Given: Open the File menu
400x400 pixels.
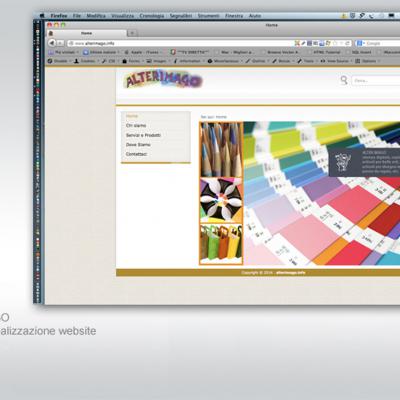Looking at the screenshot, I should pyautogui.click(x=77, y=16).
